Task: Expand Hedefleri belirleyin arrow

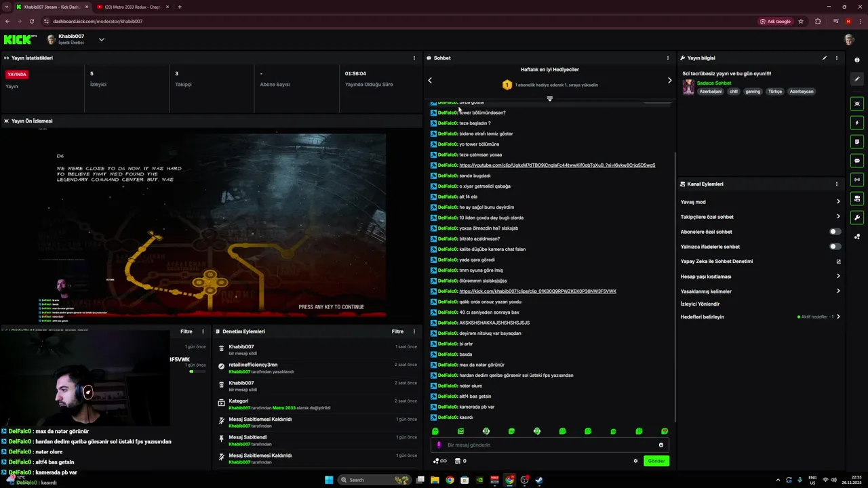Action: pos(838,317)
